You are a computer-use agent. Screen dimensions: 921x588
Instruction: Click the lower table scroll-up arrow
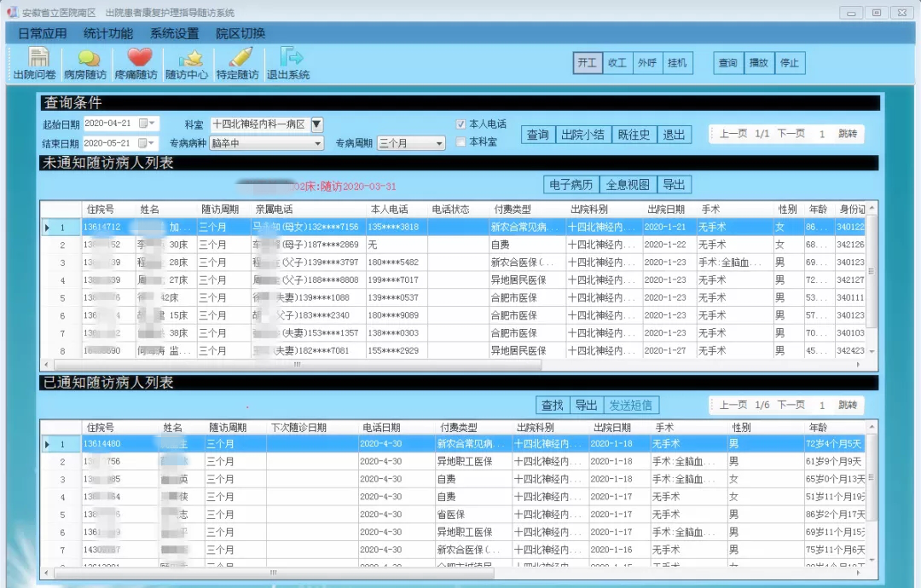click(x=872, y=427)
